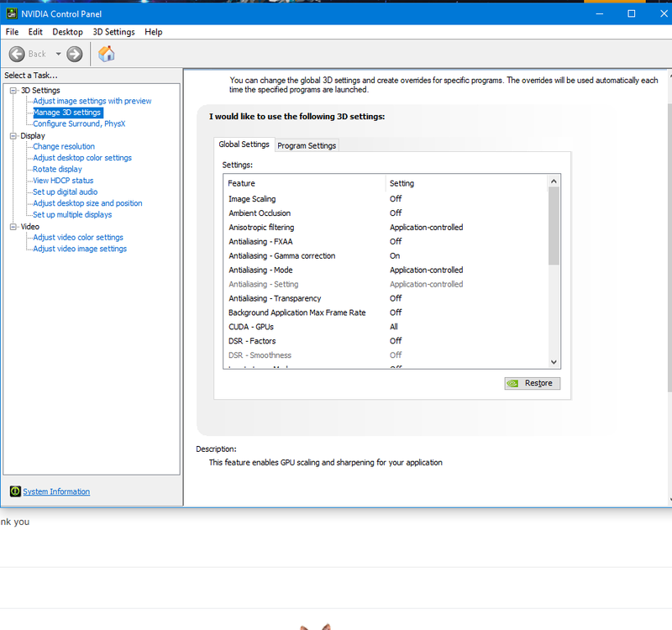Click the settings list scroll-up arrow

coord(554,181)
